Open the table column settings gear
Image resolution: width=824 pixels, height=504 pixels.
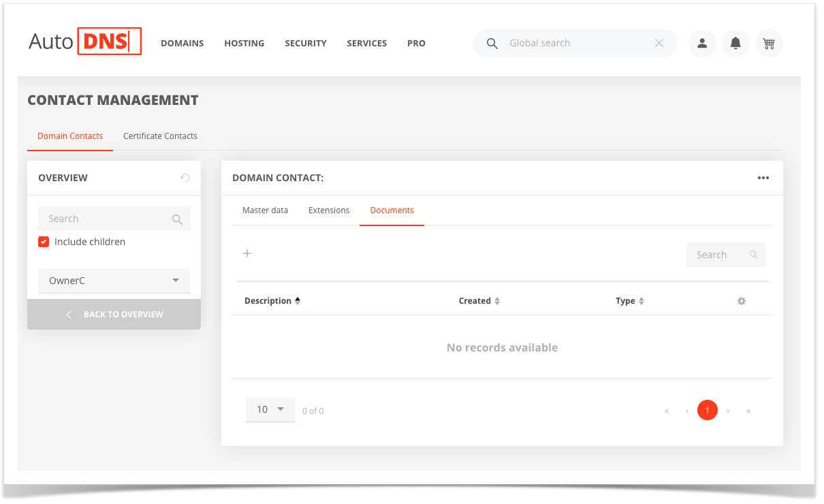[742, 301]
